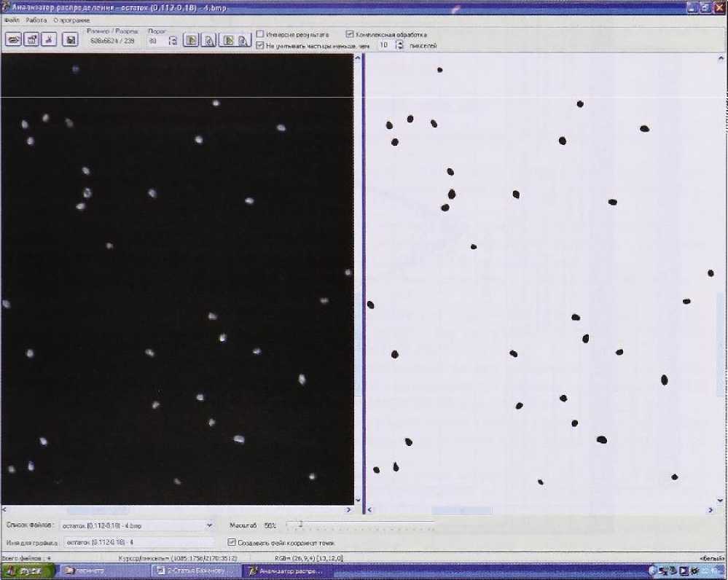
Task: Click the Имя для графика input field
Action: tap(139, 542)
